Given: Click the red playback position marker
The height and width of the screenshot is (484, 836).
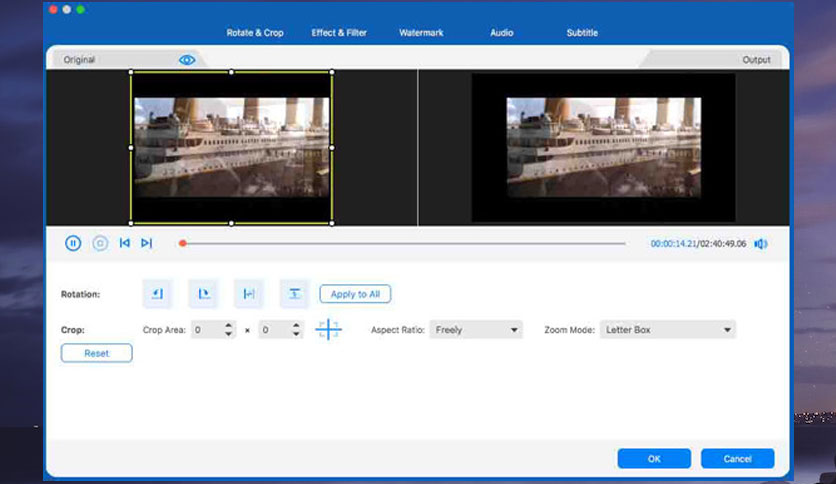Looking at the screenshot, I should (182, 244).
